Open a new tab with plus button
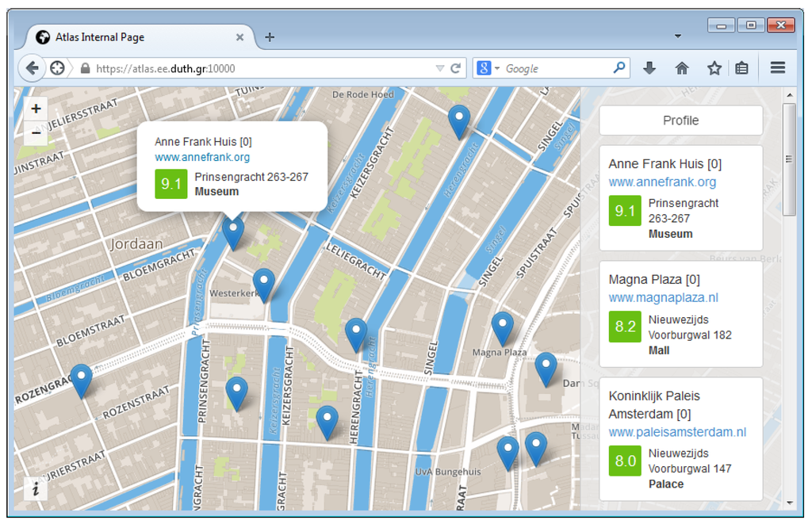 click(270, 37)
